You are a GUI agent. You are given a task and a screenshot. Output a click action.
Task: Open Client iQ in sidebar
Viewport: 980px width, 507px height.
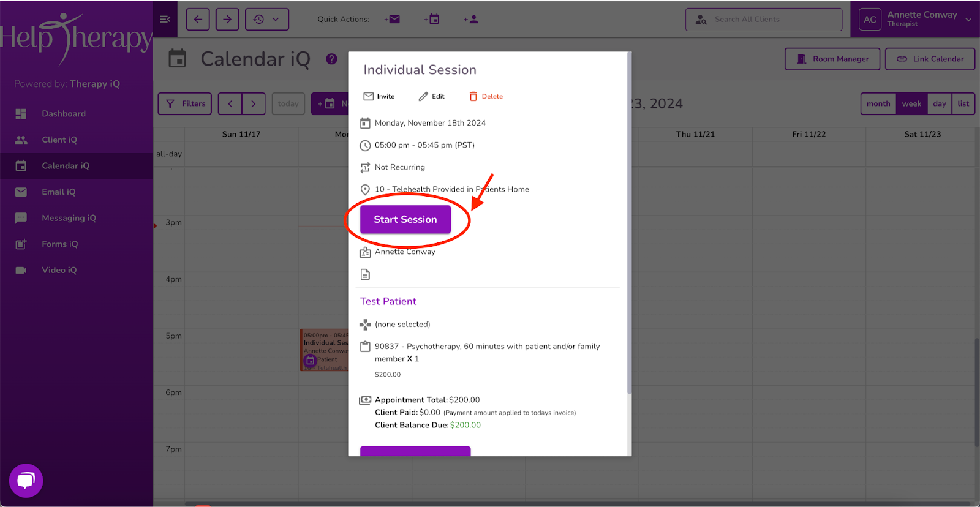[77, 140]
